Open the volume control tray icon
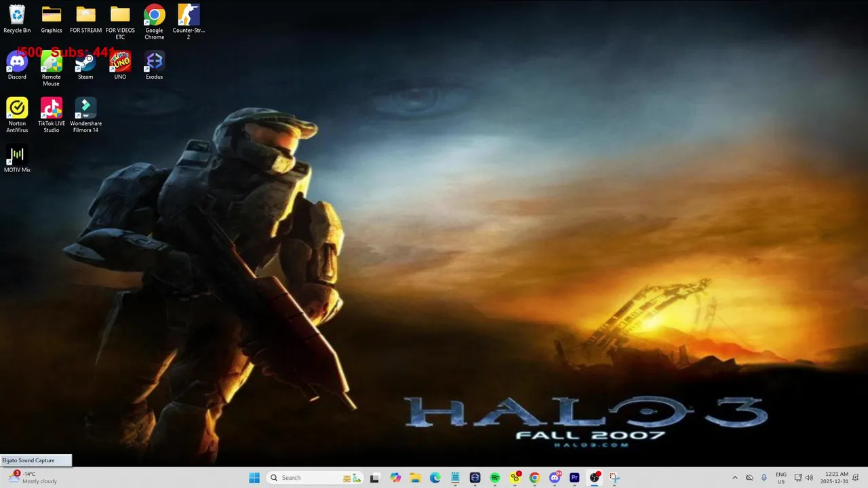This screenshot has height=488, width=868. (809, 478)
